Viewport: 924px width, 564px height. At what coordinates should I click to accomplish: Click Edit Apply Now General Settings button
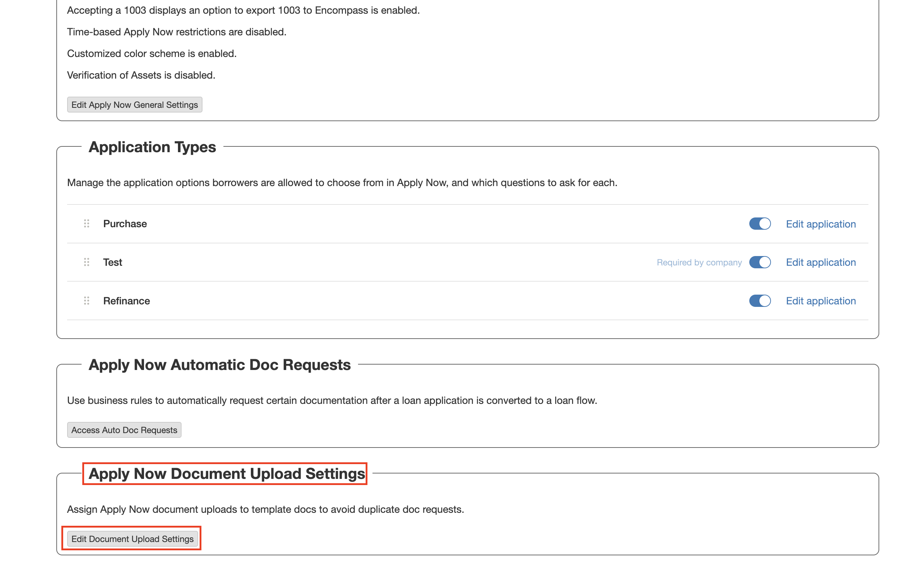pyautogui.click(x=135, y=105)
